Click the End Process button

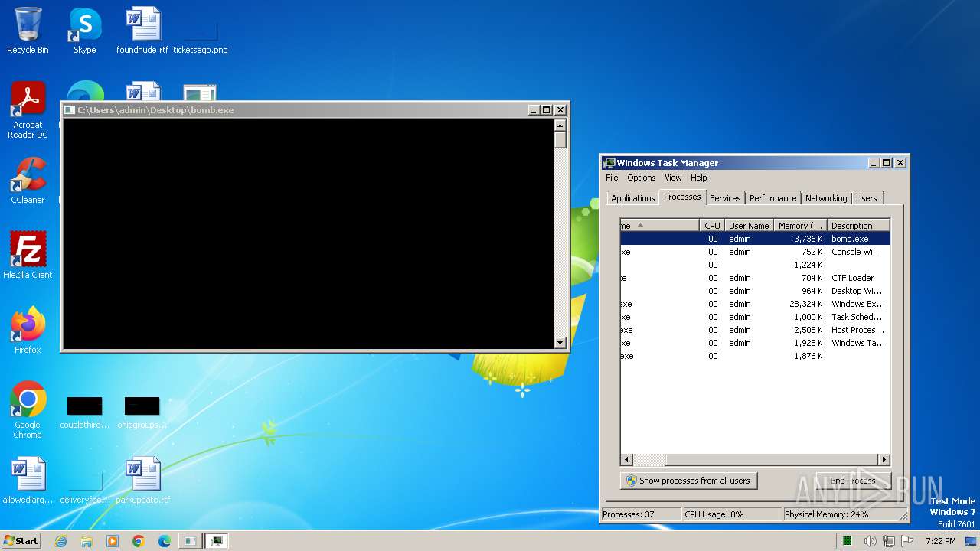tap(853, 481)
